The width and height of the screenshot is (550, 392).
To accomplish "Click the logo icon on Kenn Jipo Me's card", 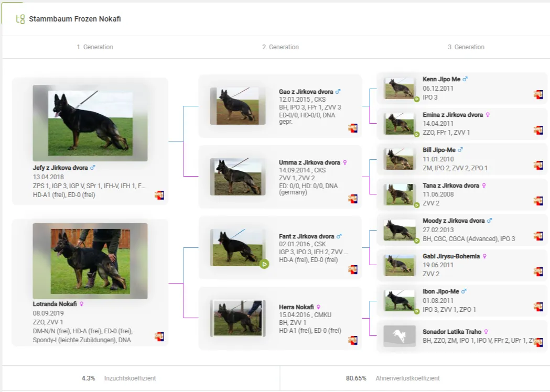I will coord(538,94).
